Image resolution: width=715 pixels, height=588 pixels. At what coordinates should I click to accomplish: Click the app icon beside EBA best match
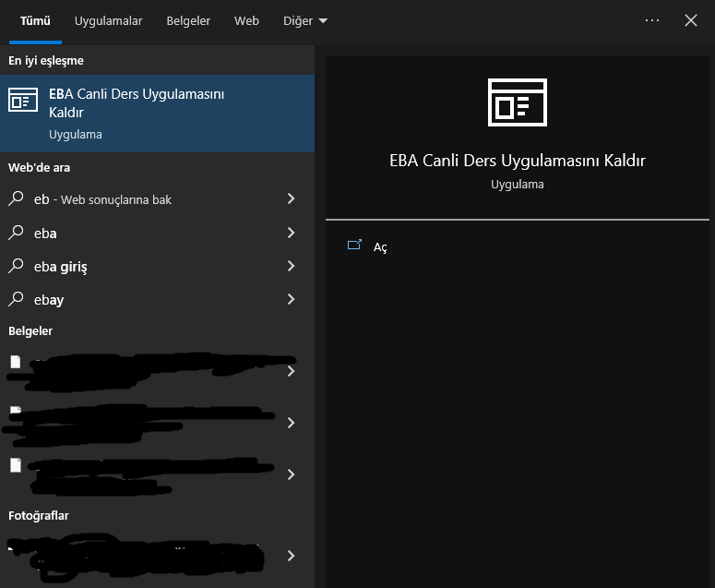point(23,100)
